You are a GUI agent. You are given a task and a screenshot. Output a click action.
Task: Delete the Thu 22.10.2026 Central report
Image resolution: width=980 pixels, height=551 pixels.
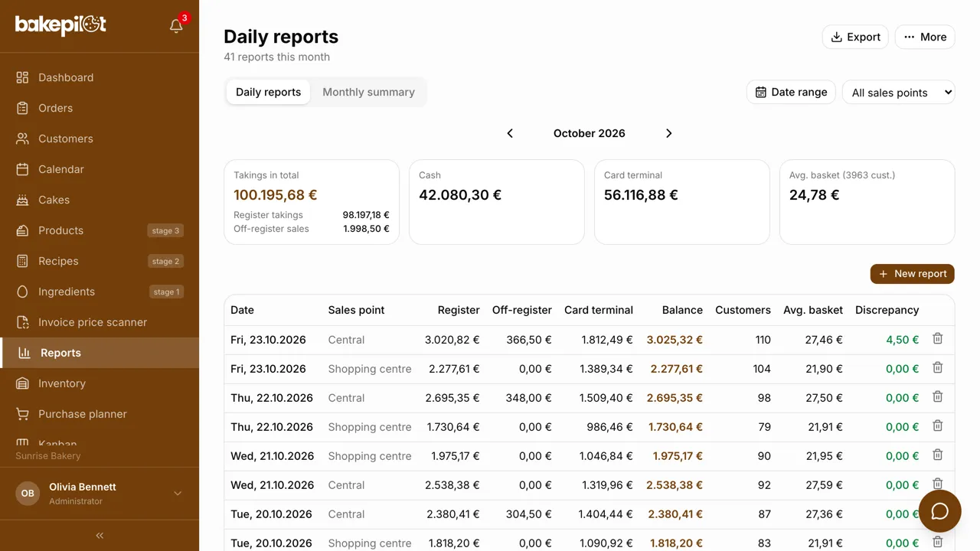pos(937,397)
